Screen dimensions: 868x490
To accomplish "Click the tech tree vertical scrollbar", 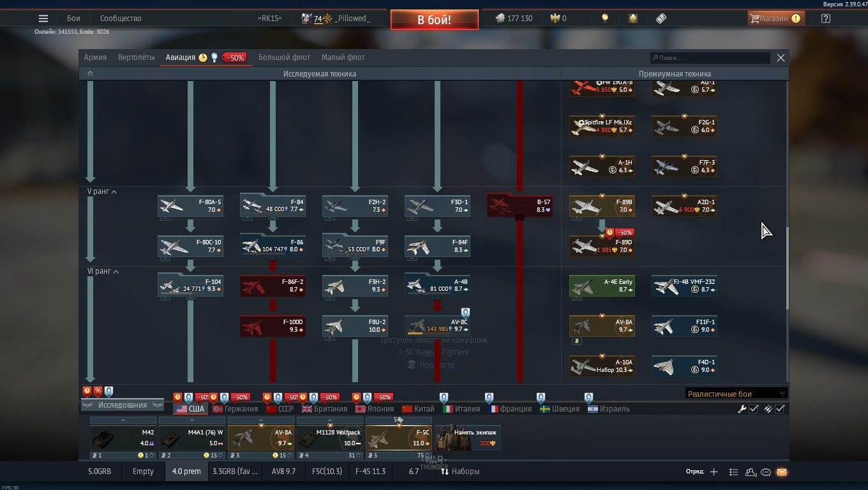I will tap(787, 268).
